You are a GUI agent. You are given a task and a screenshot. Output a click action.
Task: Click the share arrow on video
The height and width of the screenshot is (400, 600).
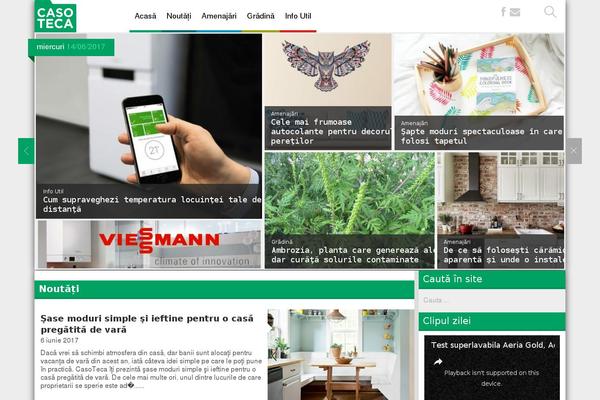tap(438, 361)
